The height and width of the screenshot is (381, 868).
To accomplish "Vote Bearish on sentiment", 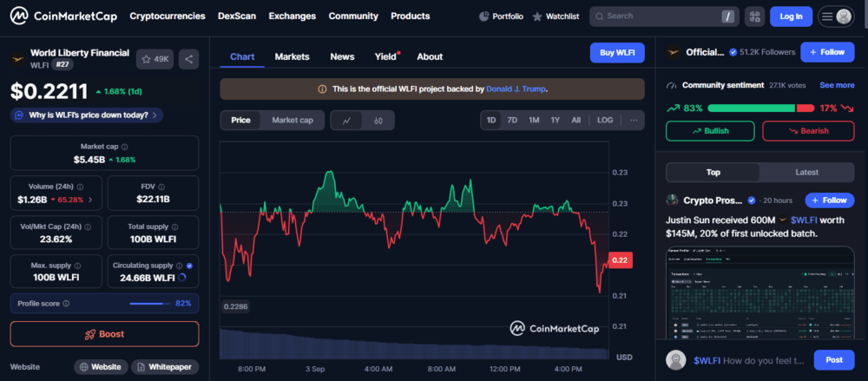I will click(808, 131).
